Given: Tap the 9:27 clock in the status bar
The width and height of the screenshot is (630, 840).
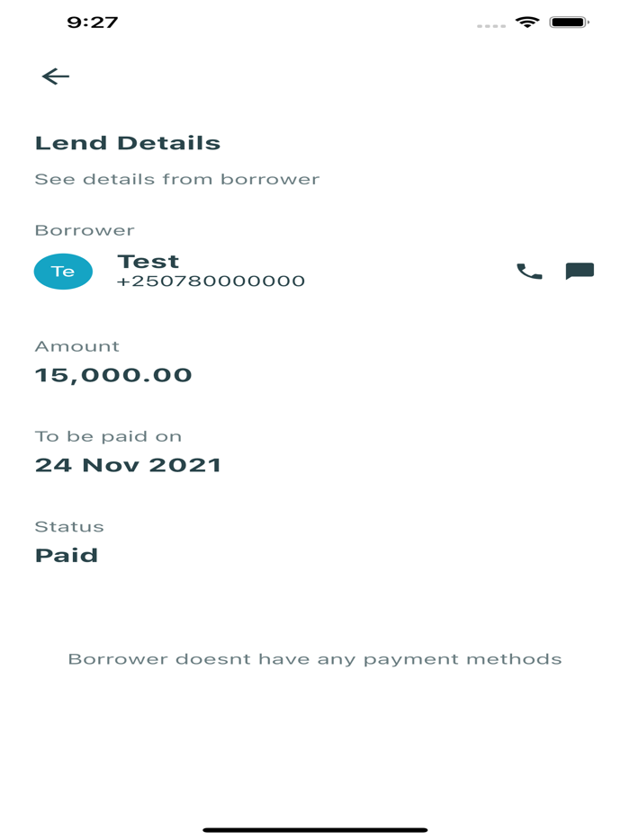Looking at the screenshot, I should tap(93, 22).
